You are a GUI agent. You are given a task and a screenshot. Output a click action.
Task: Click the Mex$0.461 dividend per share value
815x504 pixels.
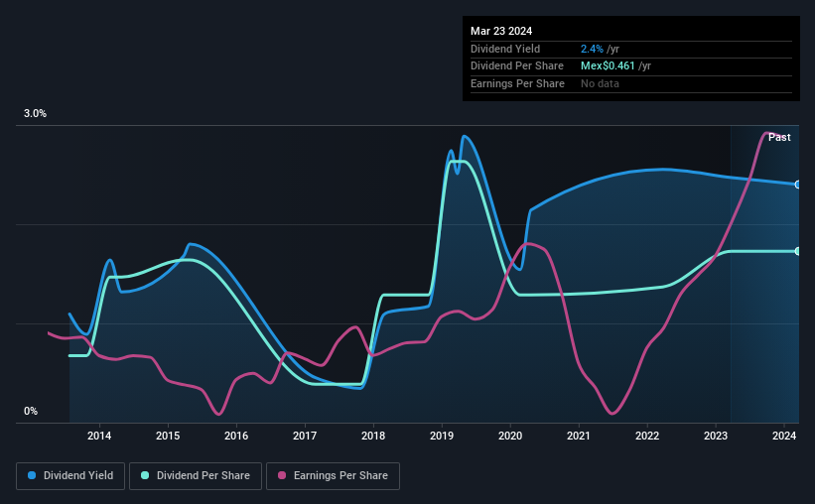[608, 66]
